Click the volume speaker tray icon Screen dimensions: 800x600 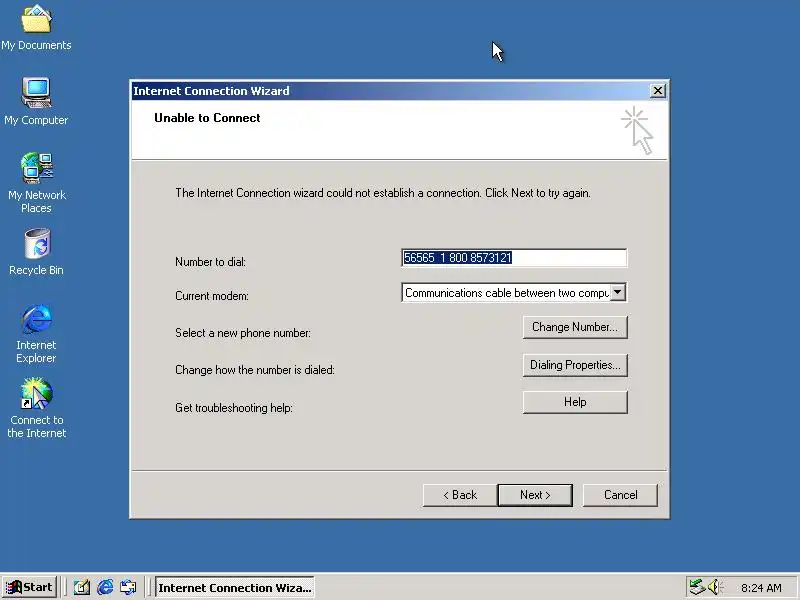pos(715,587)
